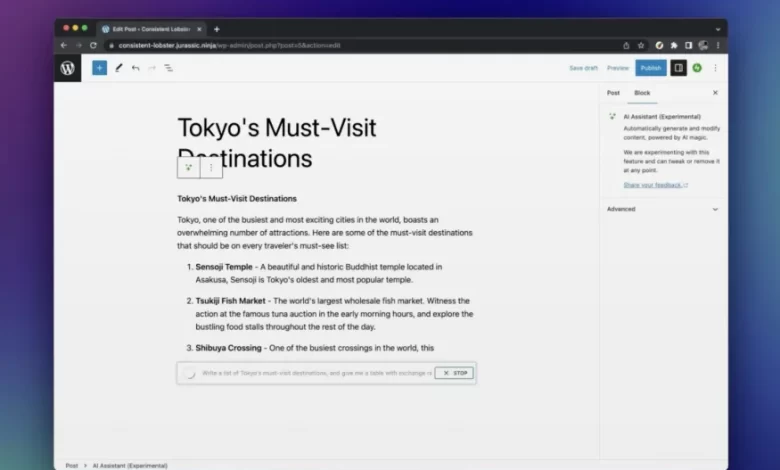Open the WordPress logo dashboard link
This screenshot has width=780, height=470.
pos(68,68)
